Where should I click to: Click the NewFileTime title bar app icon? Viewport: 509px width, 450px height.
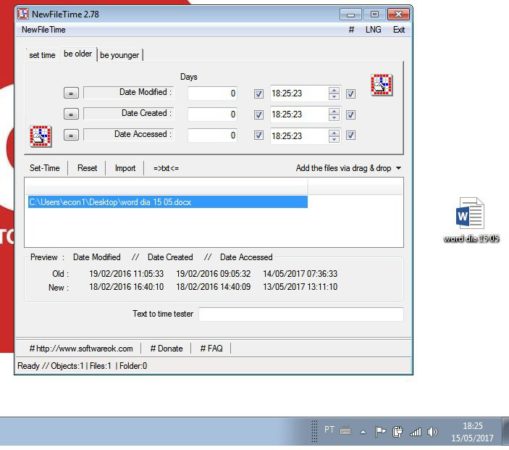click(23, 14)
